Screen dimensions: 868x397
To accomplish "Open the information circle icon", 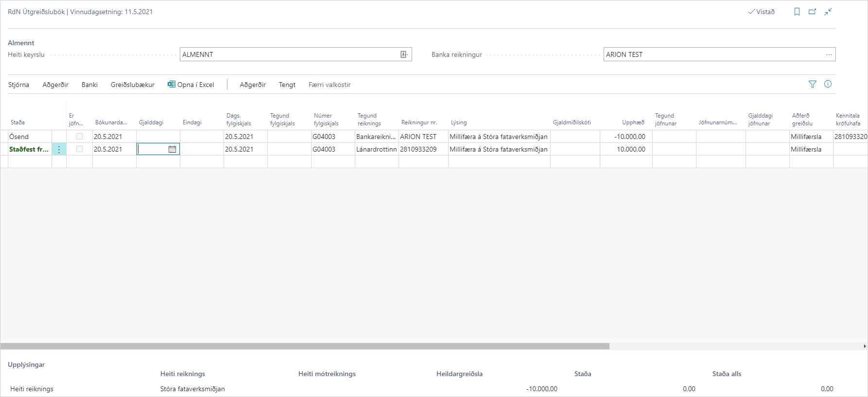I will coord(828,84).
